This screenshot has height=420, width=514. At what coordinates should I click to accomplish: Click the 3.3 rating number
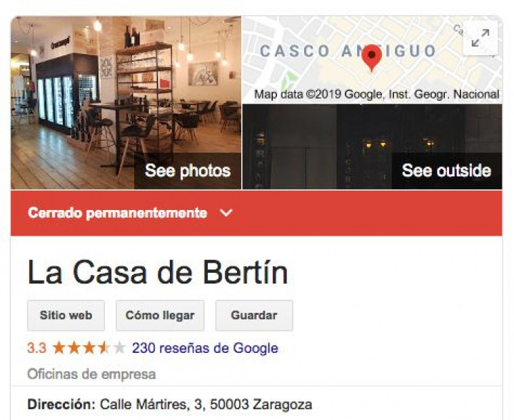point(36,348)
